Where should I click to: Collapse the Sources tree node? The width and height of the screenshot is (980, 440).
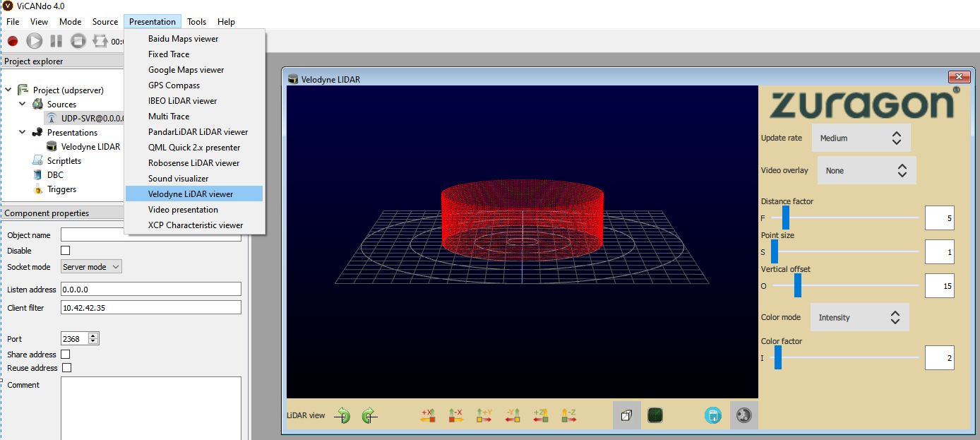pyautogui.click(x=23, y=104)
